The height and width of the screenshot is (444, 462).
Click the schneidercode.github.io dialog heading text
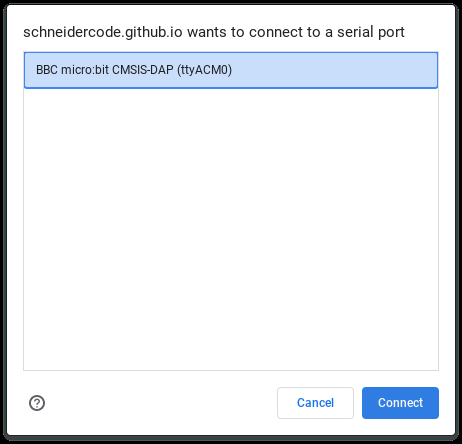point(214,32)
